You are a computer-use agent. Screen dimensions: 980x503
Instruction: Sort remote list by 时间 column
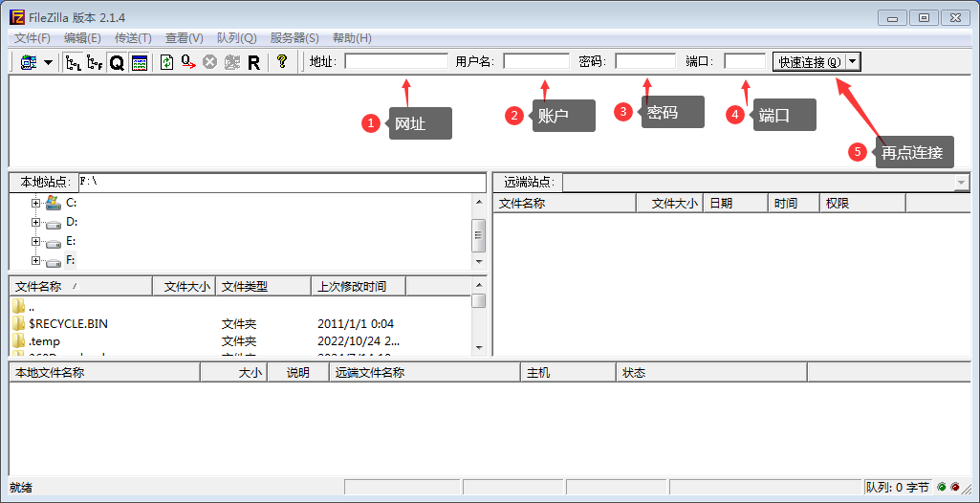(x=794, y=203)
